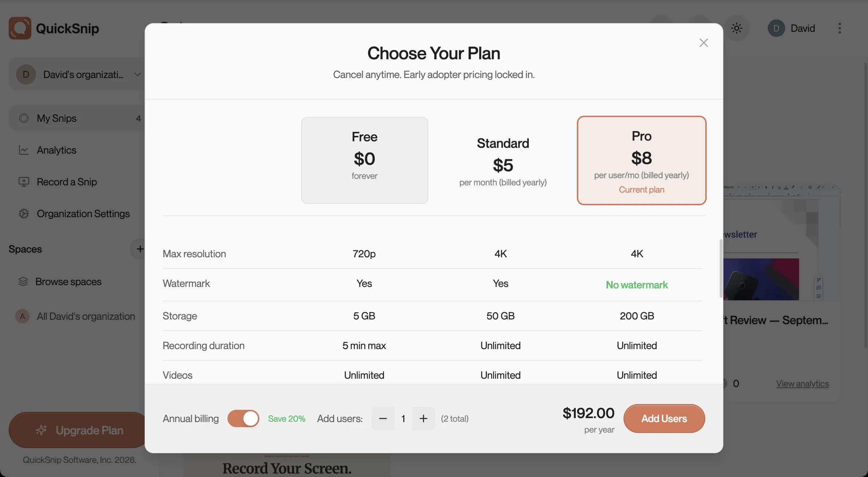Screen dimensions: 868x477
Task: Close the Choose Your Plan dialog
Action: point(703,42)
